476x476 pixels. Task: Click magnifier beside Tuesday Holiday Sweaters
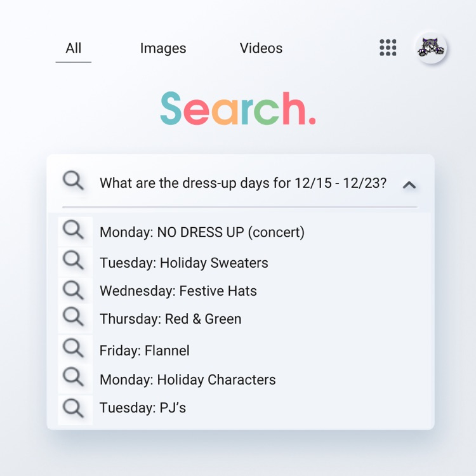tap(74, 260)
